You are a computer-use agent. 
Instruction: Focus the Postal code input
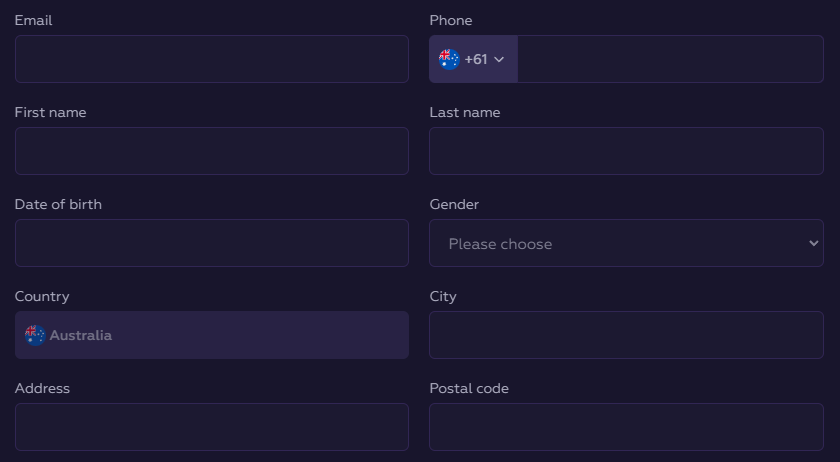(626, 427)
